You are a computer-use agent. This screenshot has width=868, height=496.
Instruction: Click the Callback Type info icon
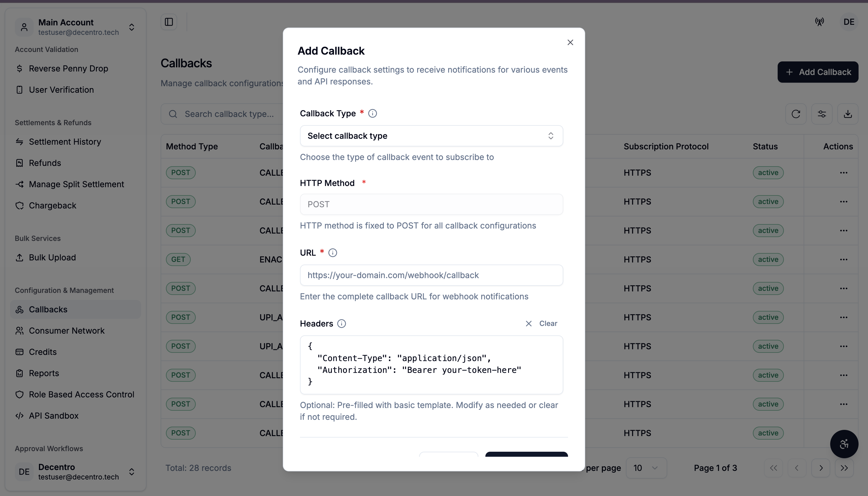click(x=373, y=113)
